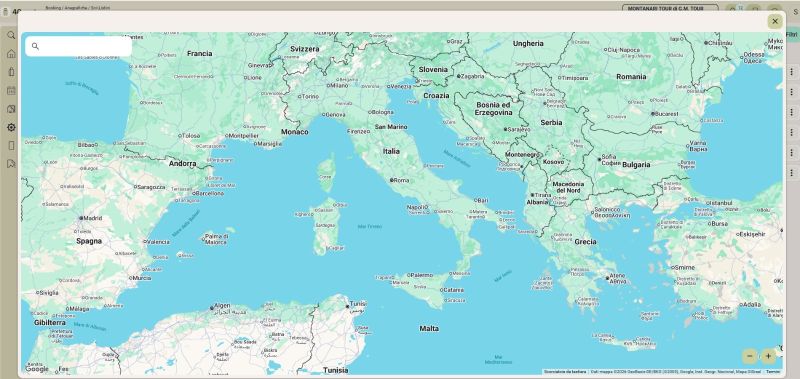Open the bookmark icon at the bottom of the sidebar
This screenshot has width=800, height=379.
tap(11, 164)
